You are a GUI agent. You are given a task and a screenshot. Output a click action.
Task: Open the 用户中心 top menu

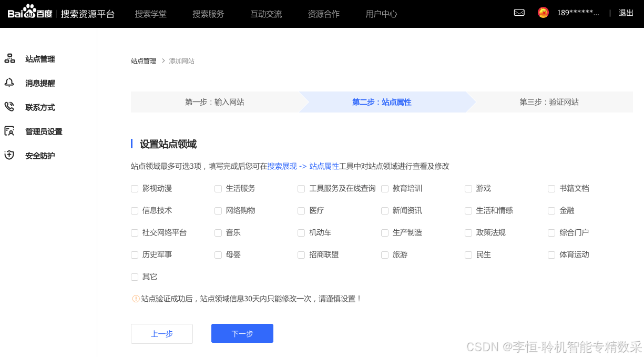click(382, 14)
